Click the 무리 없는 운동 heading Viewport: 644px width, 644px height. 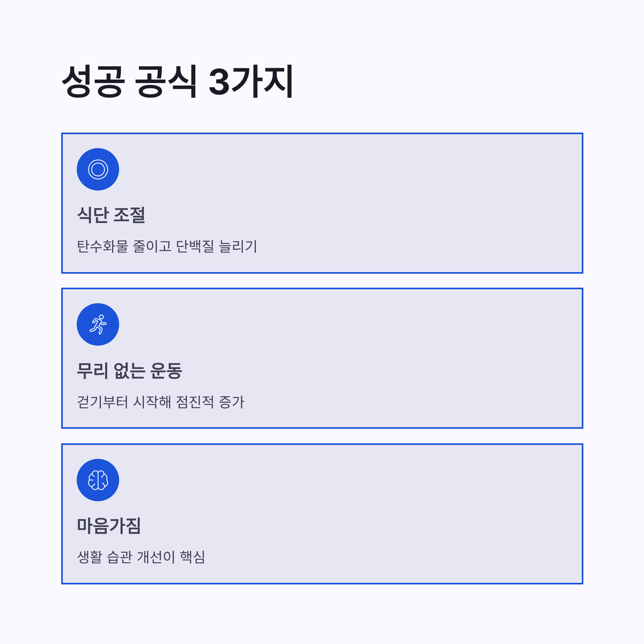pos(129,370)
